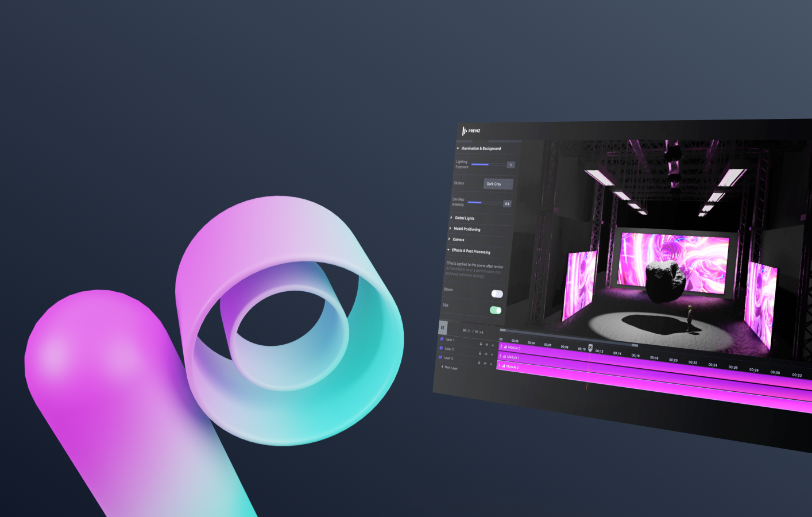The height and width of the screenshot is (517, 812).
Task: Click the rock model in the 3D scene
Action: [x=666, y=280]
